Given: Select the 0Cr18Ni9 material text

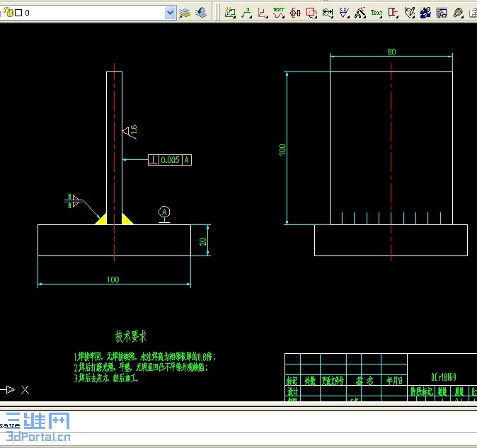Looking at the screenshot, I should point(444,377).
